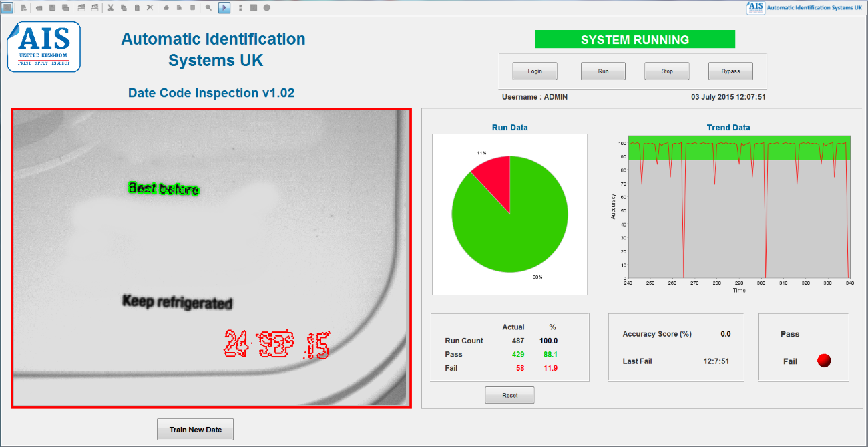Screen dimensions: 868x447
Task: Click the Paste clipboard icon
Action: tap(137, 8)
